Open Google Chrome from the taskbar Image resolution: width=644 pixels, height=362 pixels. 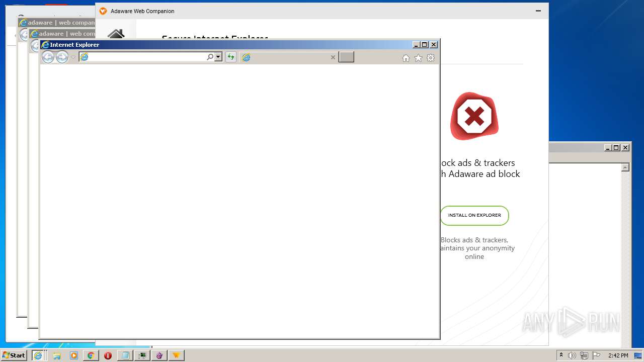(91, 355)
